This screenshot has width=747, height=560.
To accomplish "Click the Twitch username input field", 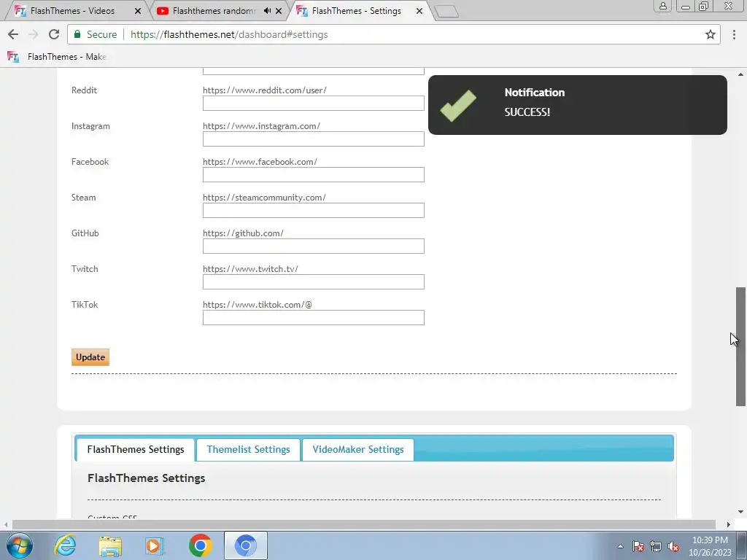I will (314, 282).
